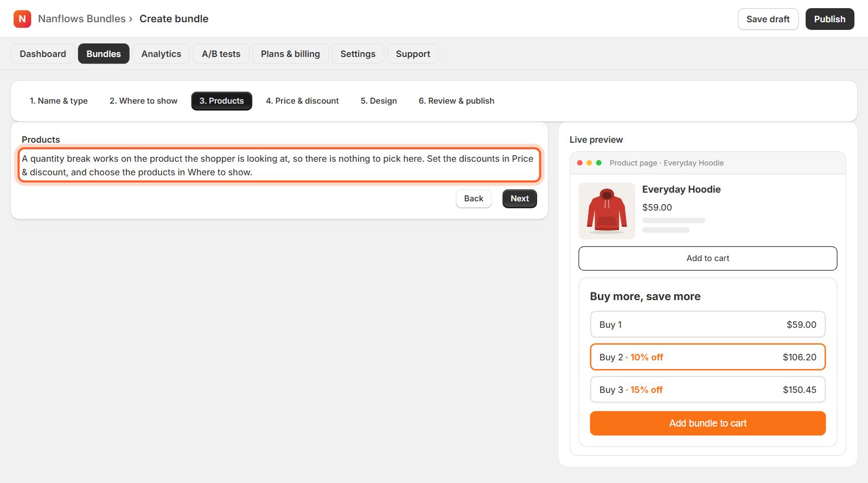The image size is (868, 483).
Task: Select the Buy 2 · 10% off option
Action: [x=708, y=357]
